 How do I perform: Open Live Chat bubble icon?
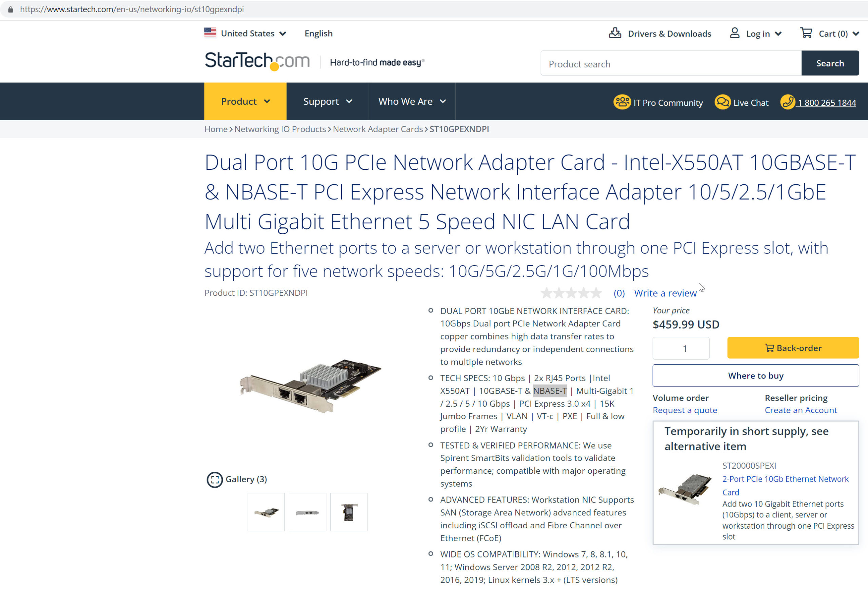pos(723,102)
